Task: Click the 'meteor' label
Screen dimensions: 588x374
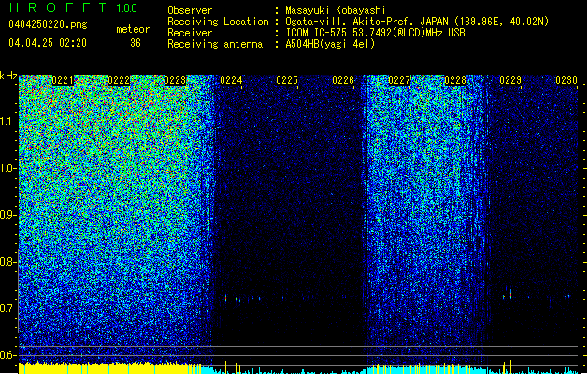Action: [x=133, y=29]
